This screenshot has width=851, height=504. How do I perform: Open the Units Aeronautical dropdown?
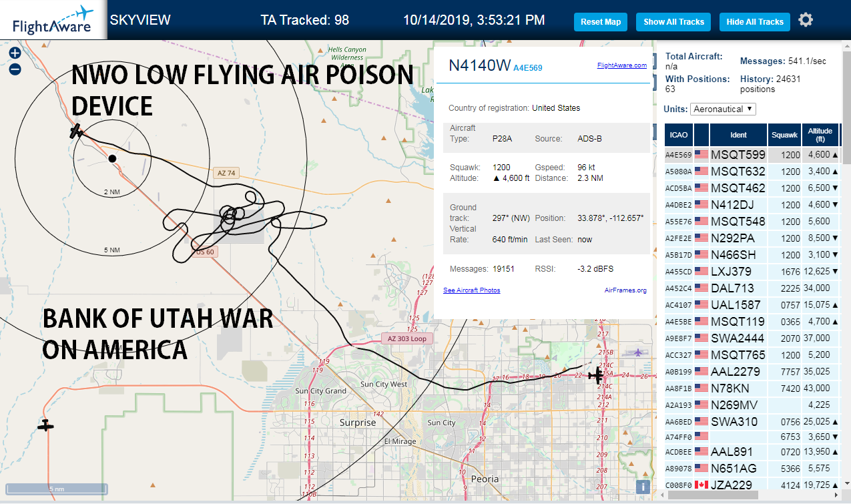click(x=723, y=109)
